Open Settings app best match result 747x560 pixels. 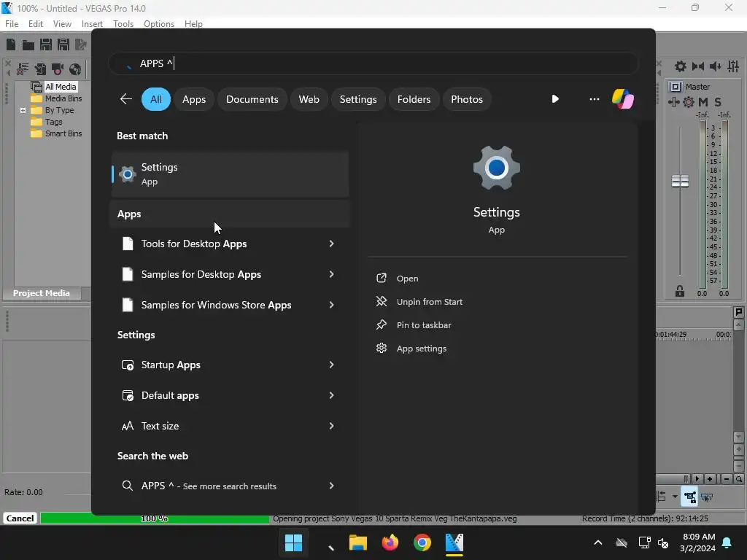point(230,174)
